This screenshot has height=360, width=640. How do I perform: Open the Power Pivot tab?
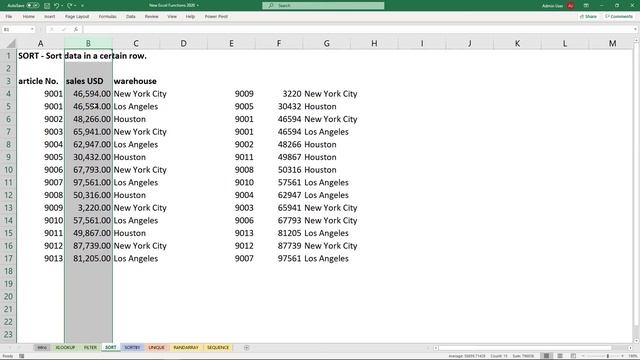[x=216, y=17]
